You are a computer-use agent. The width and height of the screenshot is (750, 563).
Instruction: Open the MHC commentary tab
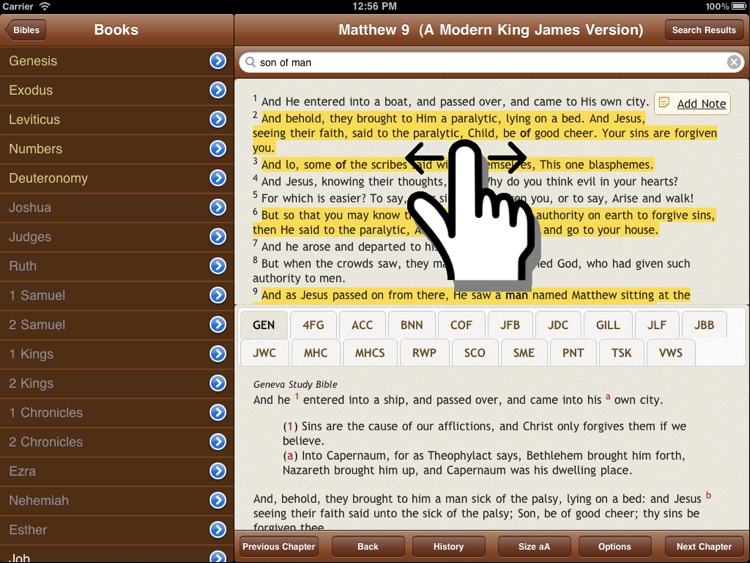pyautogui.click(x=316, y=353)
